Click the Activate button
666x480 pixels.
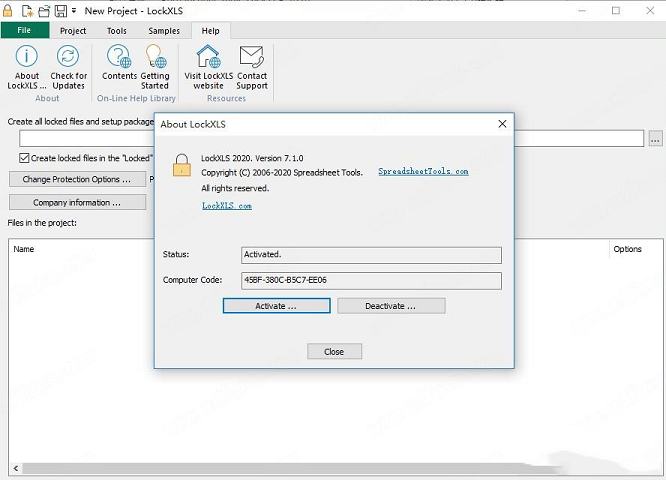click(x=276, y=306)
